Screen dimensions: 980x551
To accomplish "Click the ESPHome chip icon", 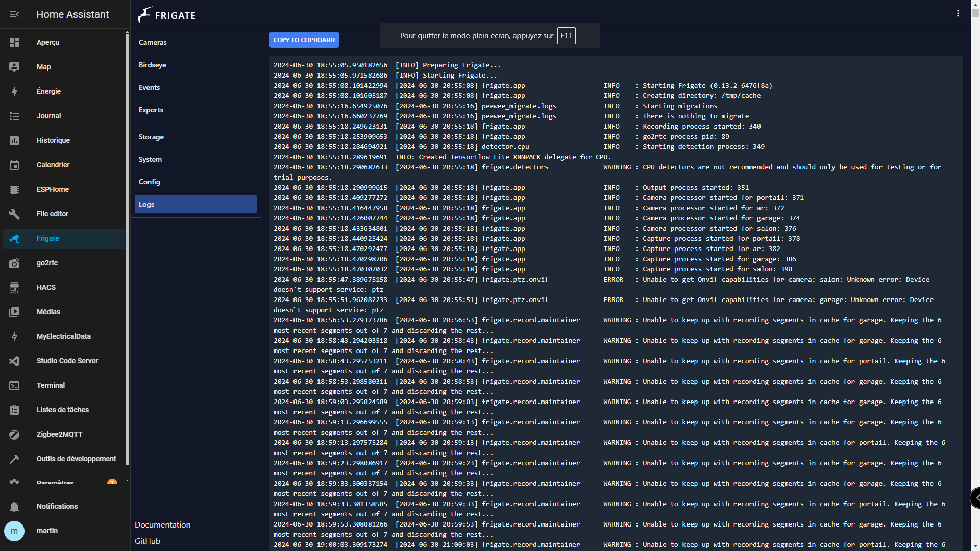I will [x=14, y=189].
